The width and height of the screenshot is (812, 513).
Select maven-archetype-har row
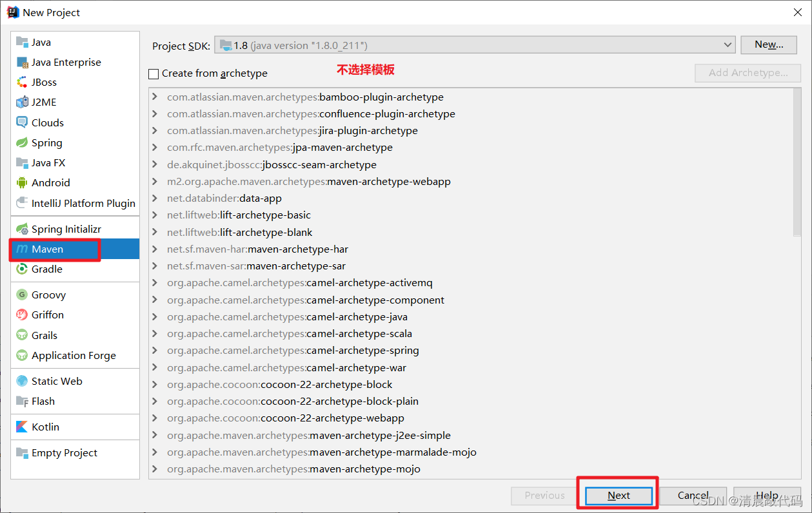[x=470, y=249]
